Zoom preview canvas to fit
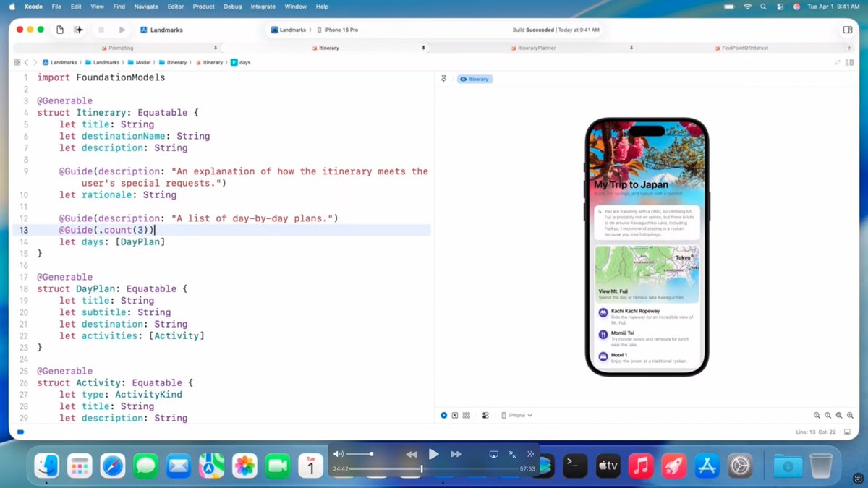The image size is (868, 488). click(840, 415)
